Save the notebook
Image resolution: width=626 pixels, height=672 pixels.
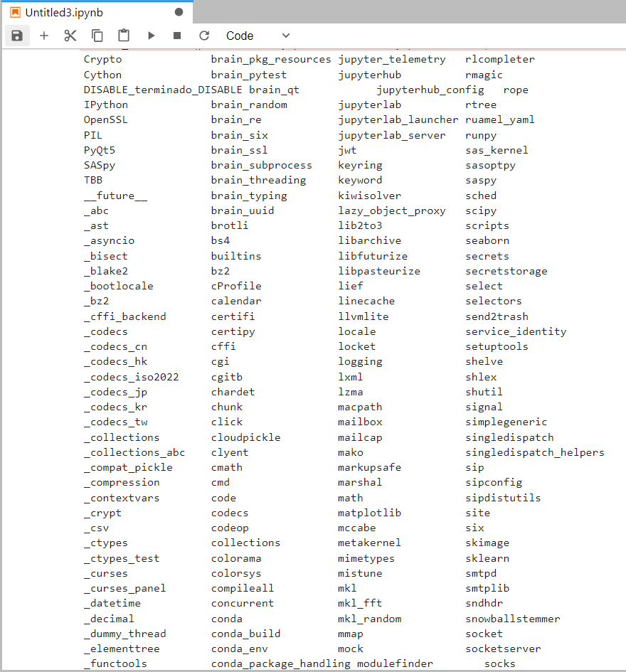[x=16, y=36]
